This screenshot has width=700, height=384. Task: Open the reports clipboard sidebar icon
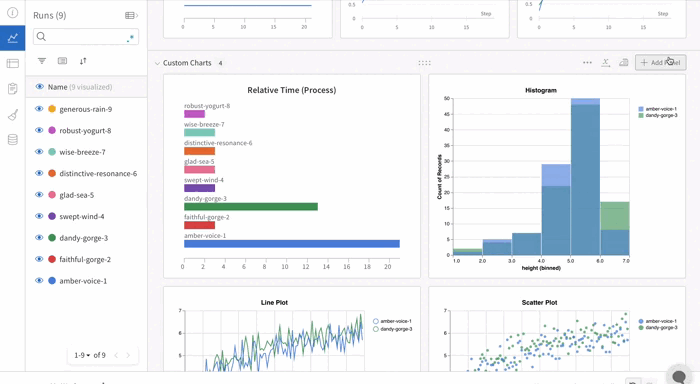12,89
